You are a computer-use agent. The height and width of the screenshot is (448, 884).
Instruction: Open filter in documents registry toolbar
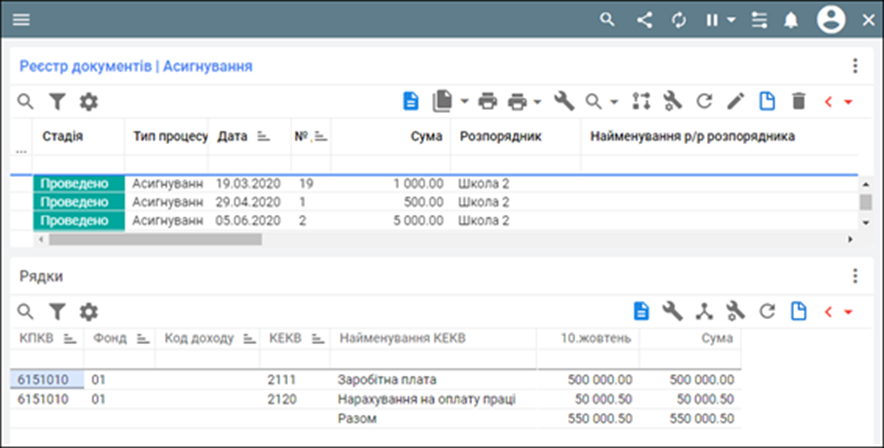tap(57, 101)
